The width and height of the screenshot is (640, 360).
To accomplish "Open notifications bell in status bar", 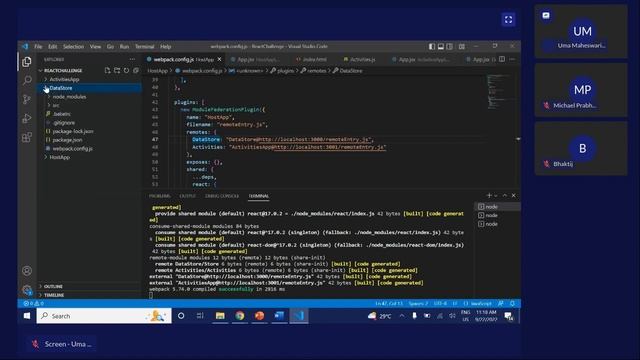I will [x=513, y=304].
